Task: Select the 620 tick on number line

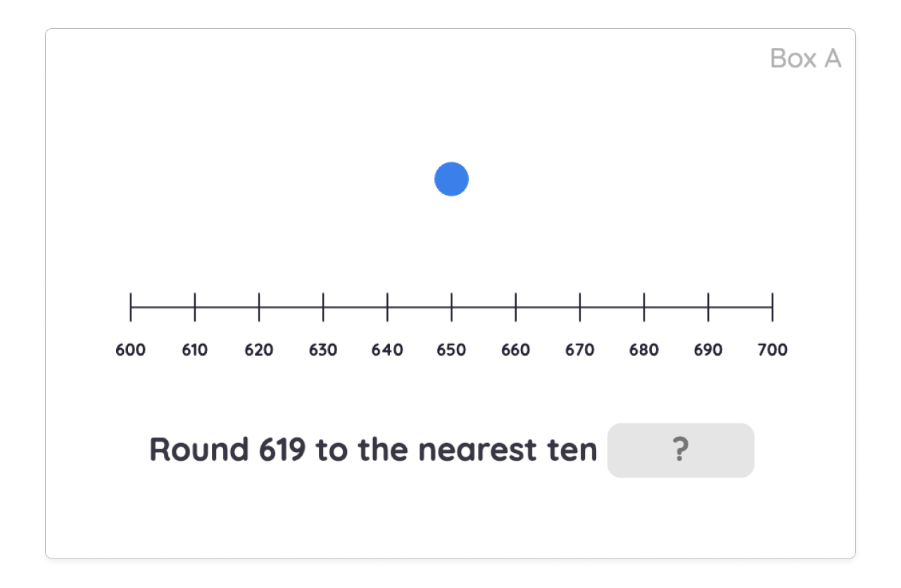Action: click(x=259, y=307)
